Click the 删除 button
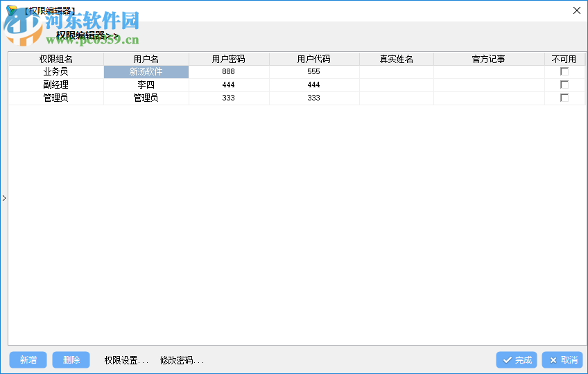Image resolution: width=588 pixels, height=374 pixels. point(71,359)
